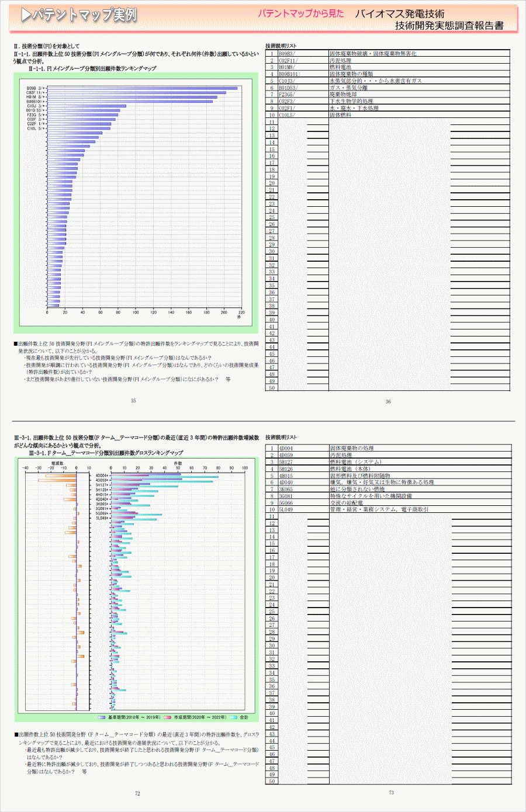This screenshot has width=526, height=812.
Task: Click the cyan total bar for 4D004*
Action: [165, 477]
